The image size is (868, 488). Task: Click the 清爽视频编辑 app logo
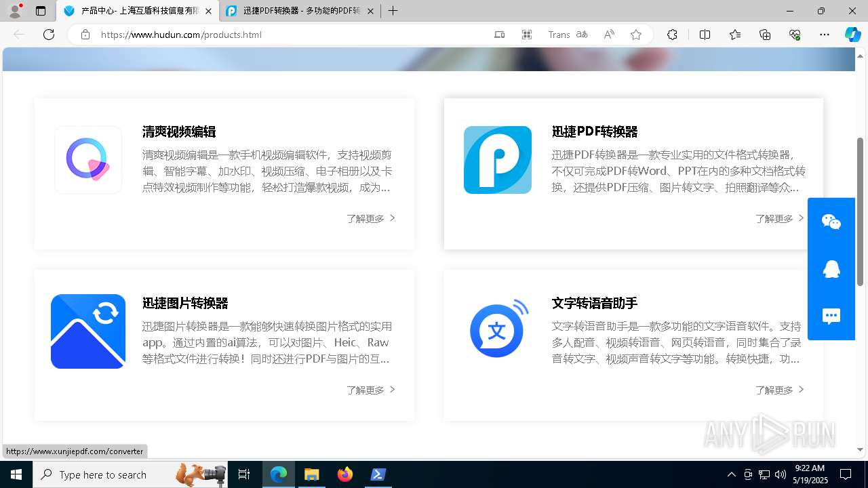pos(88,160)
